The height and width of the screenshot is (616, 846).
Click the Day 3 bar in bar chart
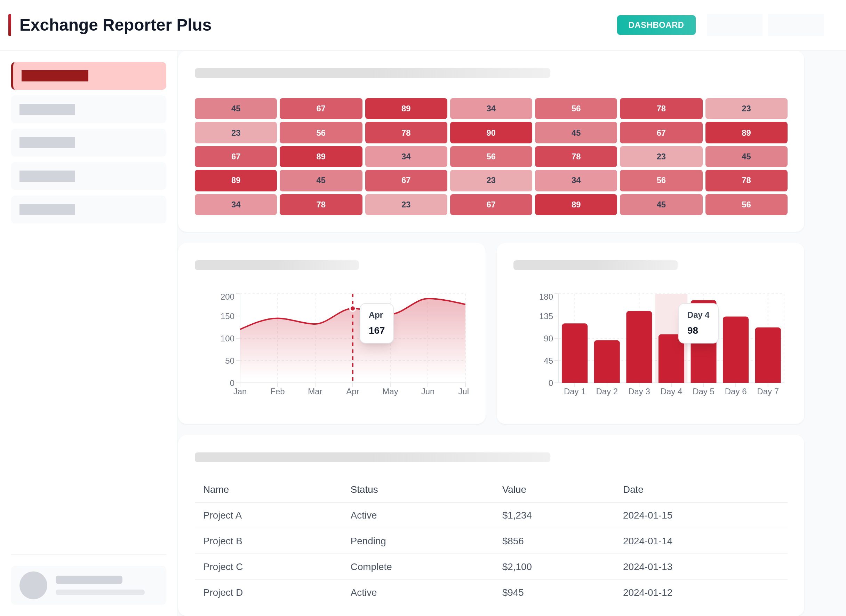[x=639, y=347]
